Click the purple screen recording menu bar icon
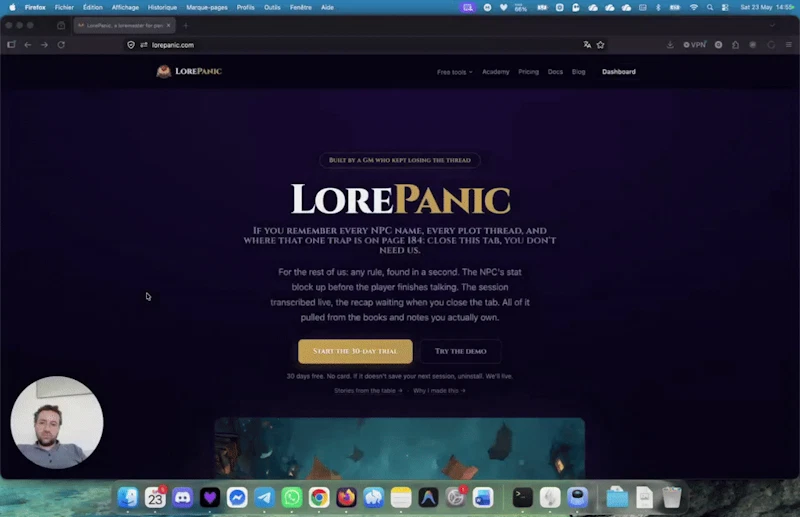 tap(467, 7)
